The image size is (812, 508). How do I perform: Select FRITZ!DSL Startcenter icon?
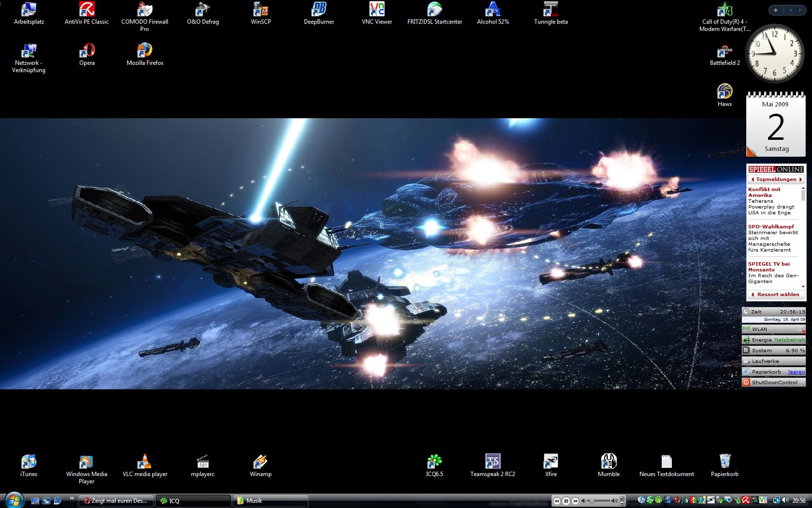[x=435, y=14]
